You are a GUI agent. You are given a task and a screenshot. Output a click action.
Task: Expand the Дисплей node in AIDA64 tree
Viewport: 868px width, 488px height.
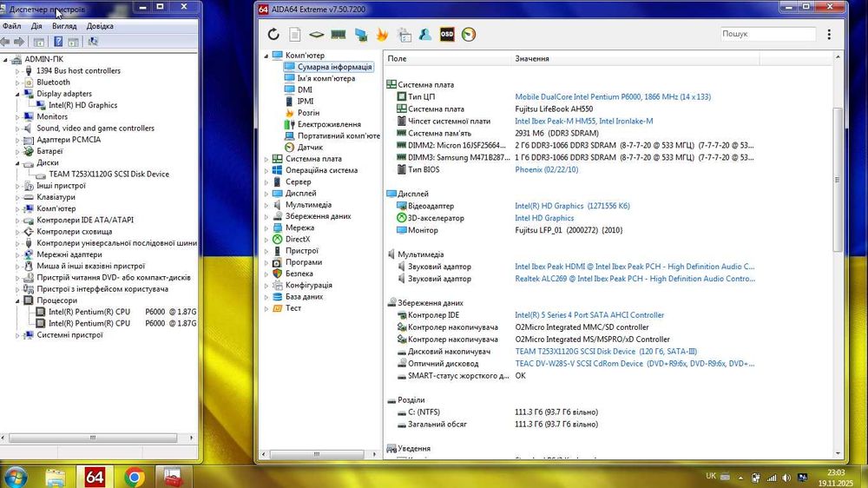tap(266, 194)
